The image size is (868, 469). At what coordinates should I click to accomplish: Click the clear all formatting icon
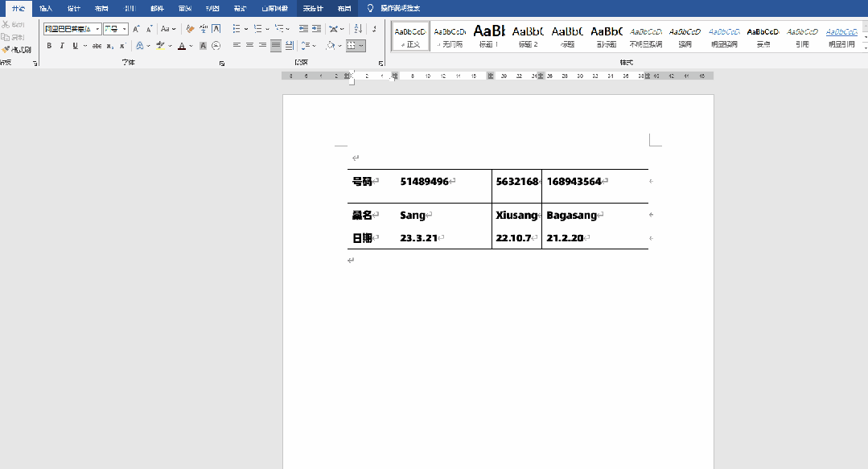tap(191, 29)
